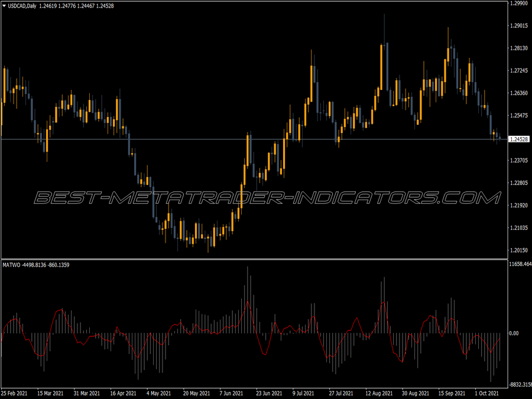Click the 30 Aug 2021 date label
This screenshot has height=399, width=532.
[416, 393]
